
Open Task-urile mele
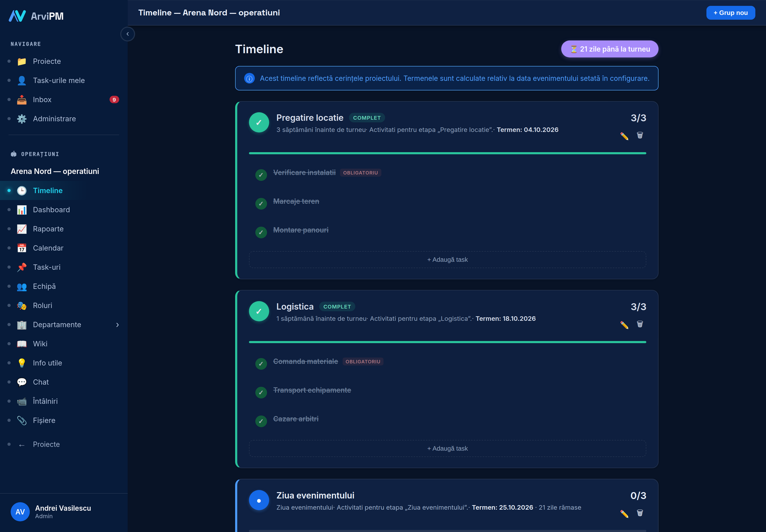click(64, 80)
